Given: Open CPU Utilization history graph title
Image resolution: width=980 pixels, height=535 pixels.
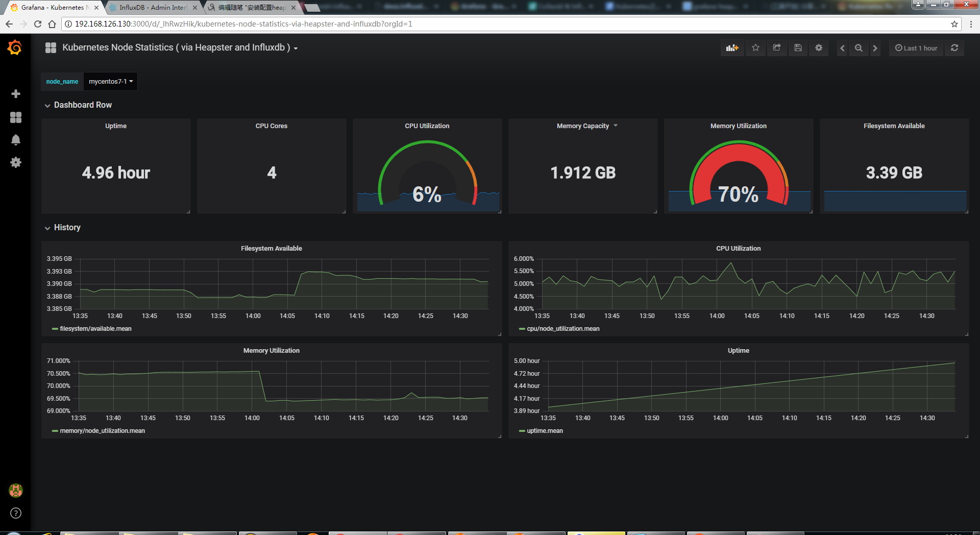Looking at the screenshot, I should pos(739,249).
